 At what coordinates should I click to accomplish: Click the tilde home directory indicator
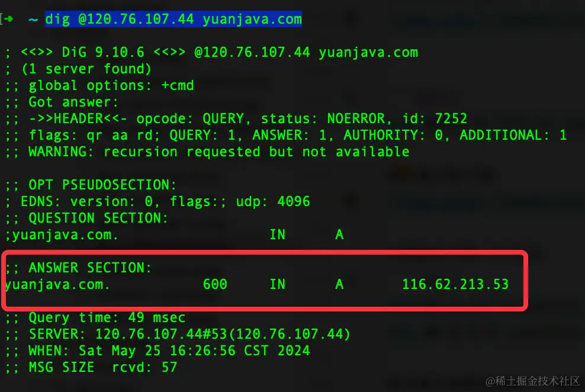[x=33, y=20]
